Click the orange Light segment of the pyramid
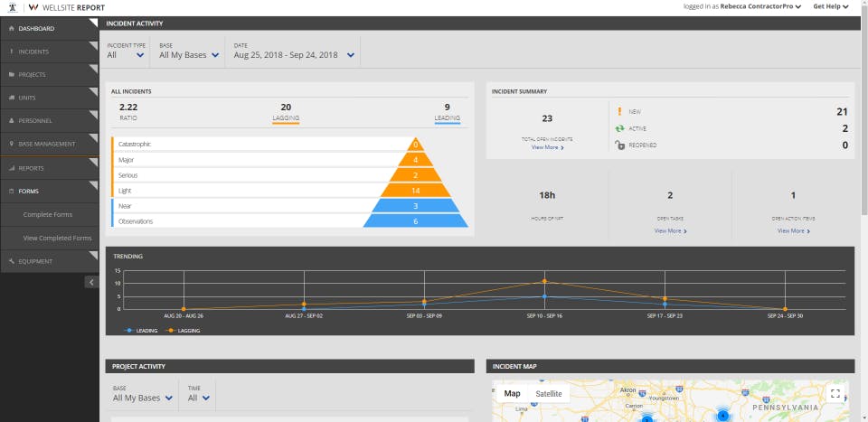This screenshot has width=868, height=422. pyautogui.click(x=415, y=191)
